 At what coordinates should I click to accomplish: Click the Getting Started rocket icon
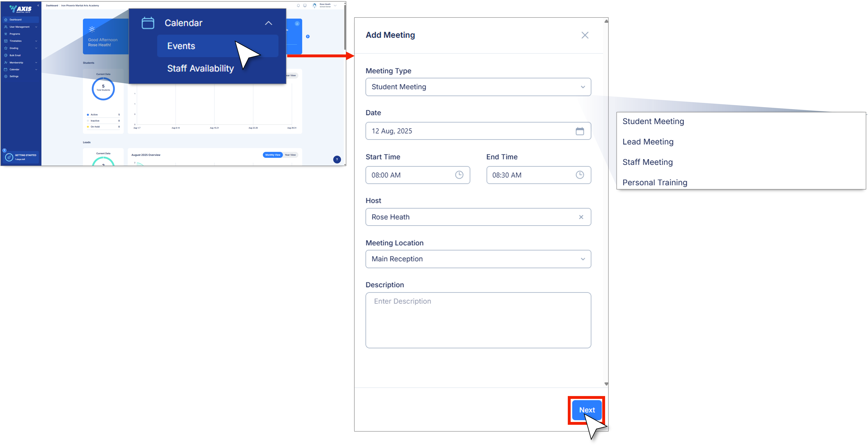9,157
